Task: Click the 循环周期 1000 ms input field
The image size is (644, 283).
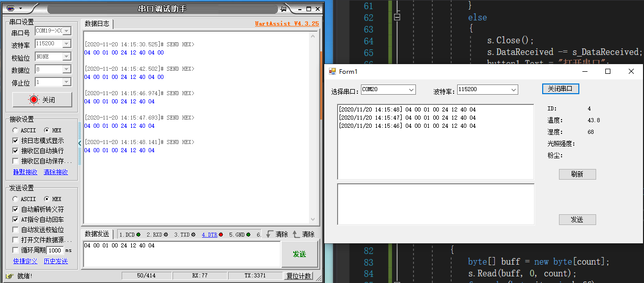Action: point(55,250)
